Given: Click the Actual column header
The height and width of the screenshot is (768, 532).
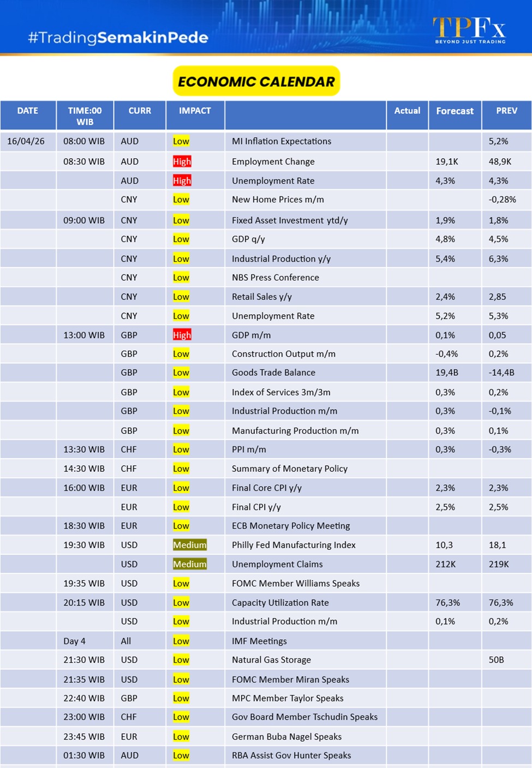Looking at the screenshot, I should tap(407, 111).
